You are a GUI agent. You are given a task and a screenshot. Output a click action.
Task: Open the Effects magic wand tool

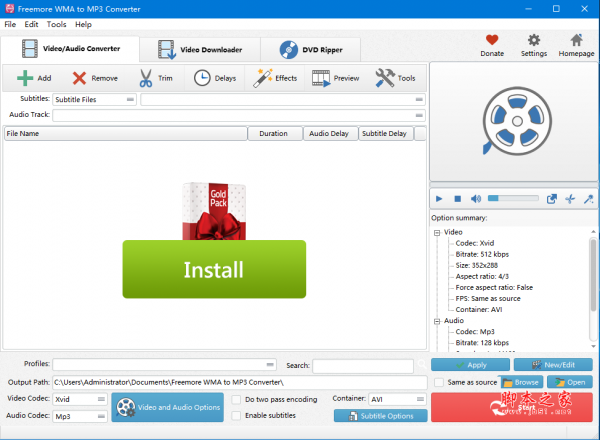click(x=275, y=78)
